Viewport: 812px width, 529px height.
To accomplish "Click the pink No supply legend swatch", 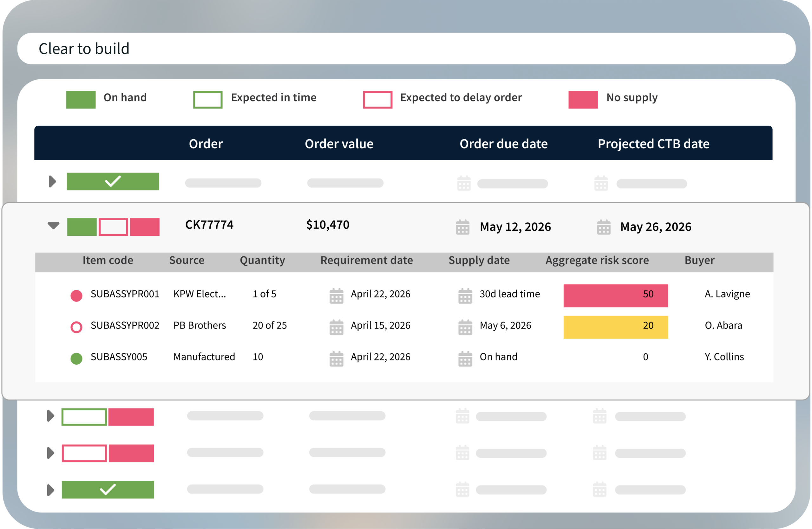I will click(583, 100).
